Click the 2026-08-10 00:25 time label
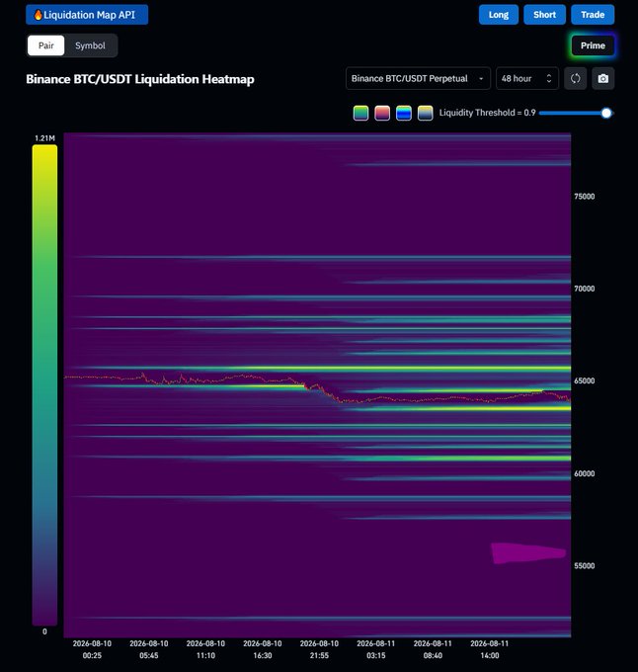Viewport: 638px width, 672px height. (x=92, y=649)
